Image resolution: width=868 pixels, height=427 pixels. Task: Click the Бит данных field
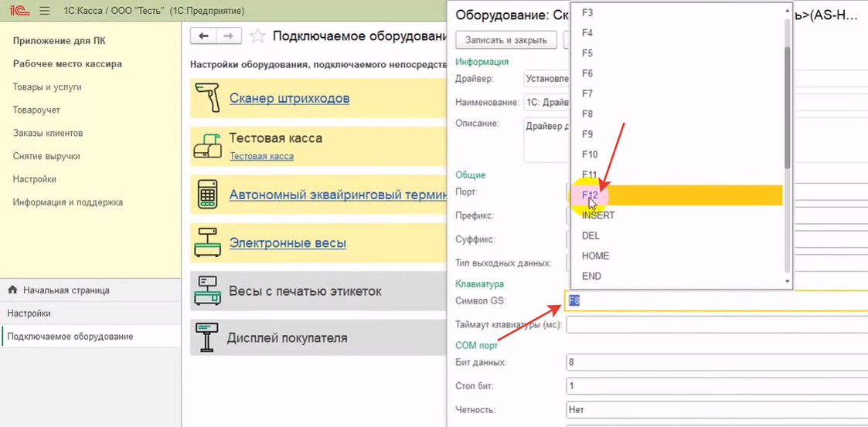[x=717, y=362]
